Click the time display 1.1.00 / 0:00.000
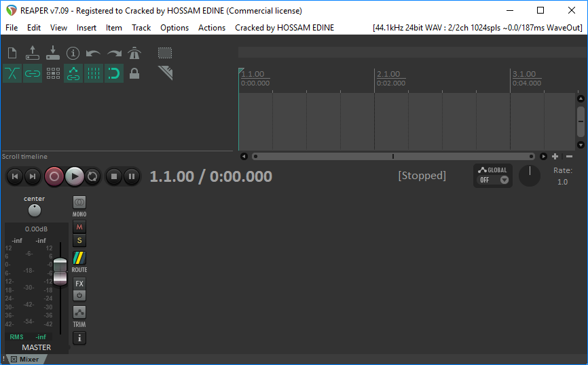Viewport: 588px width, 365px height. point(210,176)
